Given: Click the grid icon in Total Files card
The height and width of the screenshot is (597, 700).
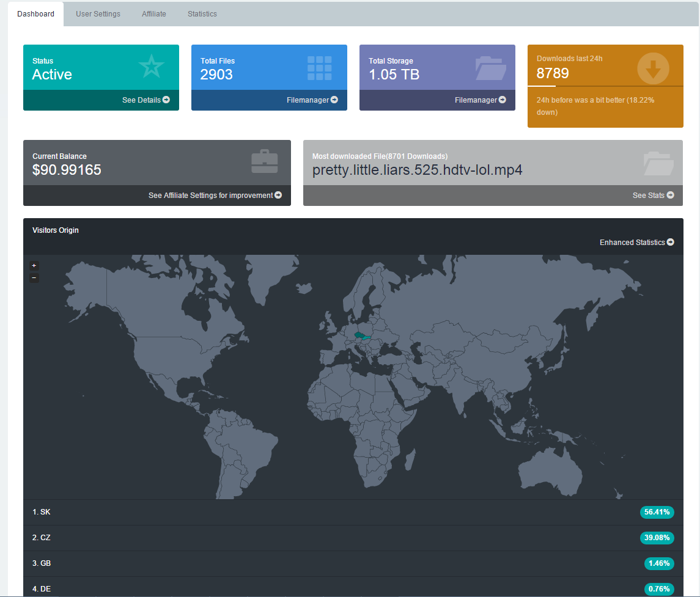Looking at the screenshot, I should pyautogui.click(x=320, y=68).
